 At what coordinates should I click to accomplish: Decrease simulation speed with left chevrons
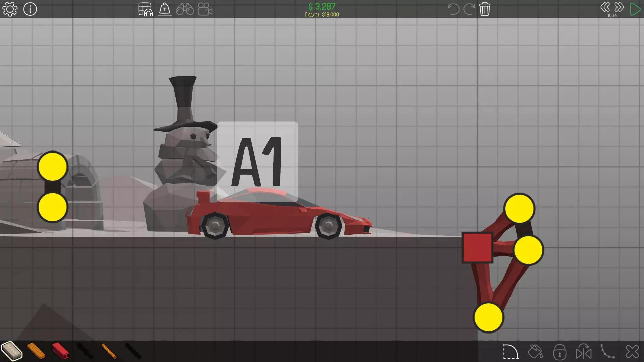(605, 7)
